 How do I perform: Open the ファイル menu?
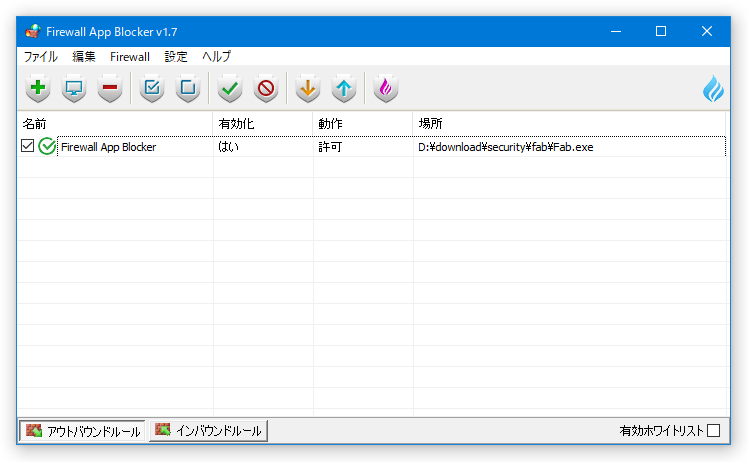click(x=41, y=56)
